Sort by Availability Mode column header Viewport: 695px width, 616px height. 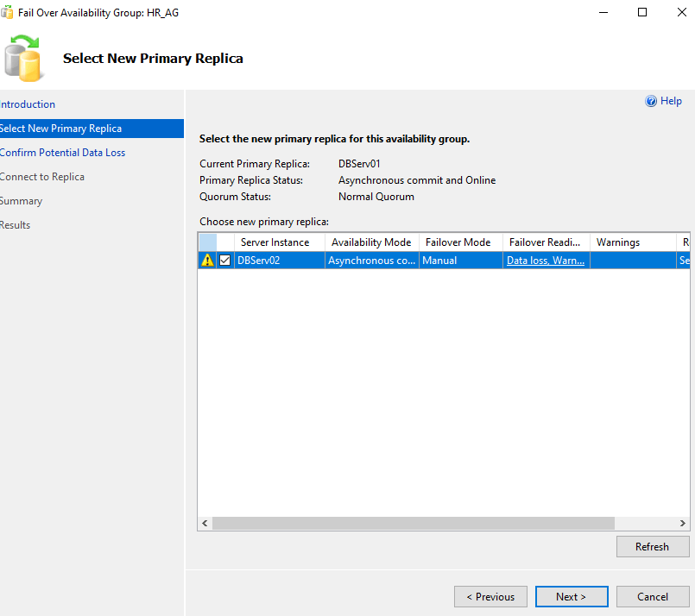tap(371, 242)
